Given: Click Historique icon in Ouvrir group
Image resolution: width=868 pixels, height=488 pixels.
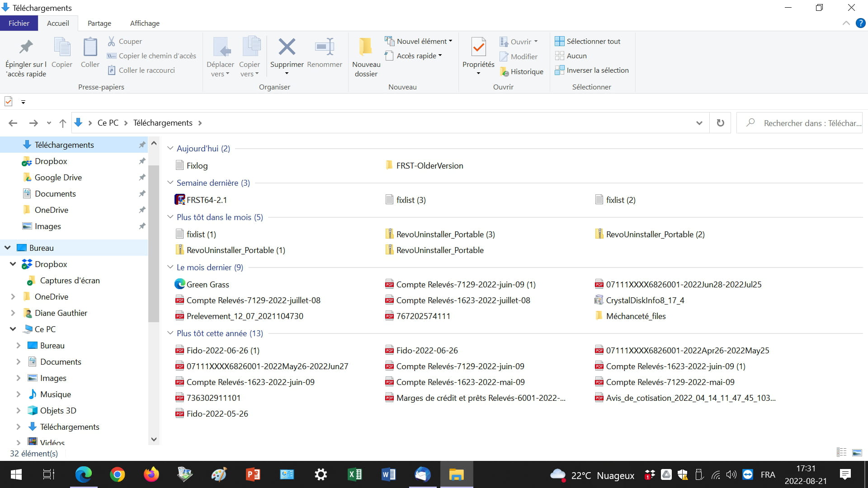Looking at the screenshot, I should 505,71.
